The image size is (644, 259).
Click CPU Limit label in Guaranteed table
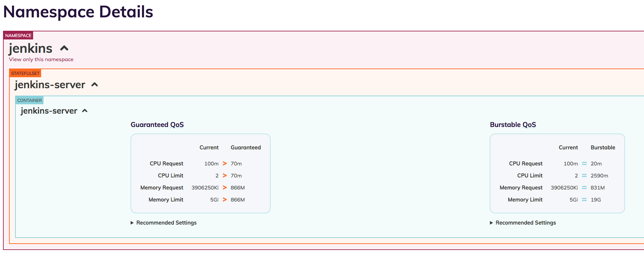pyautogui.click(x=171, y=175)
